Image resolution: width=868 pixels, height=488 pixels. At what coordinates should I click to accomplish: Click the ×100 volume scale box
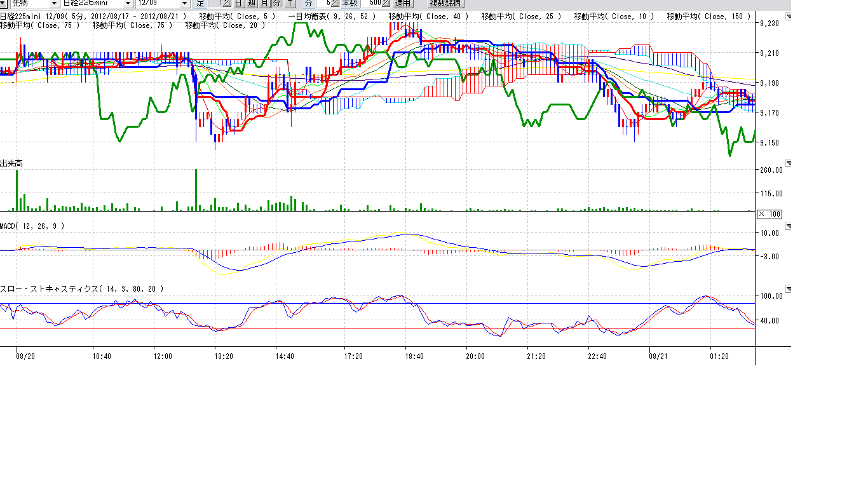(x=770, y=213)
